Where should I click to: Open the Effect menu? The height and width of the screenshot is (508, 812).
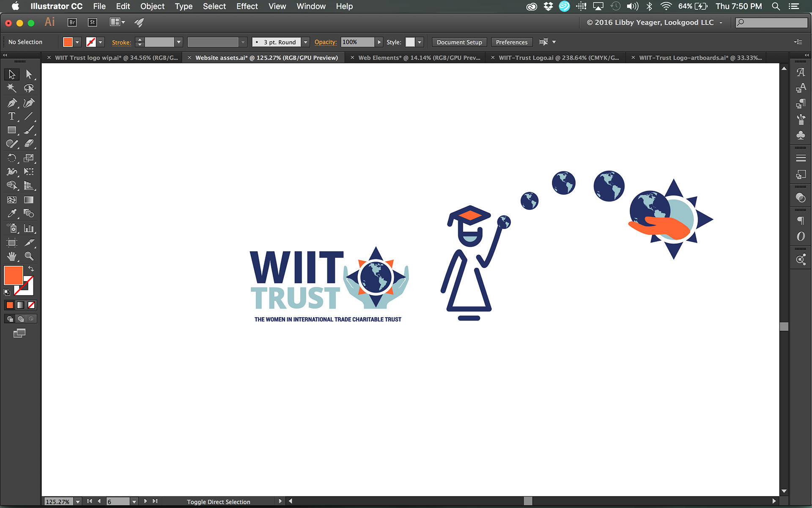pyautogui.click(x=247, y=6)
